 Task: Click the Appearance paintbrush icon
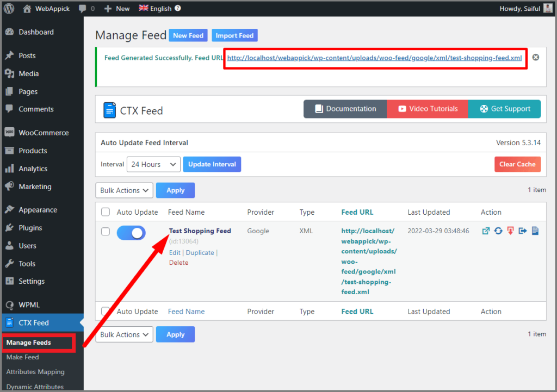[10, 209]
